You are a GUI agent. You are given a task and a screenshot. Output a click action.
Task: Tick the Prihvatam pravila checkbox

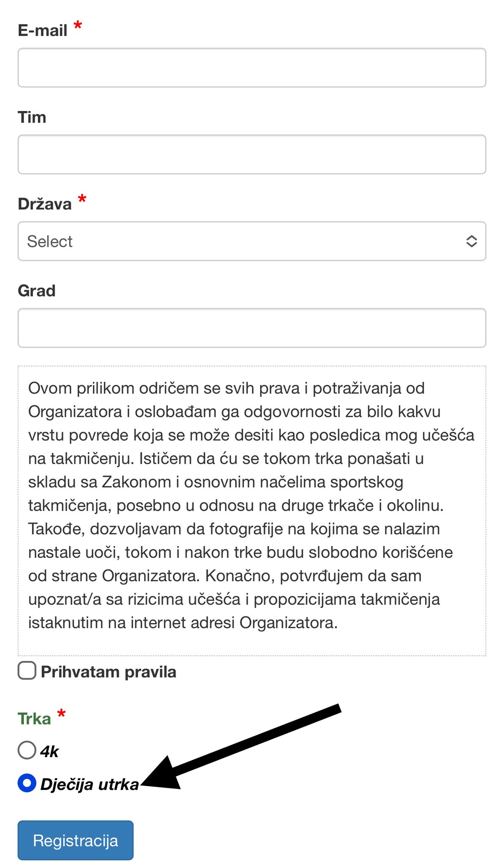point(27,671)
